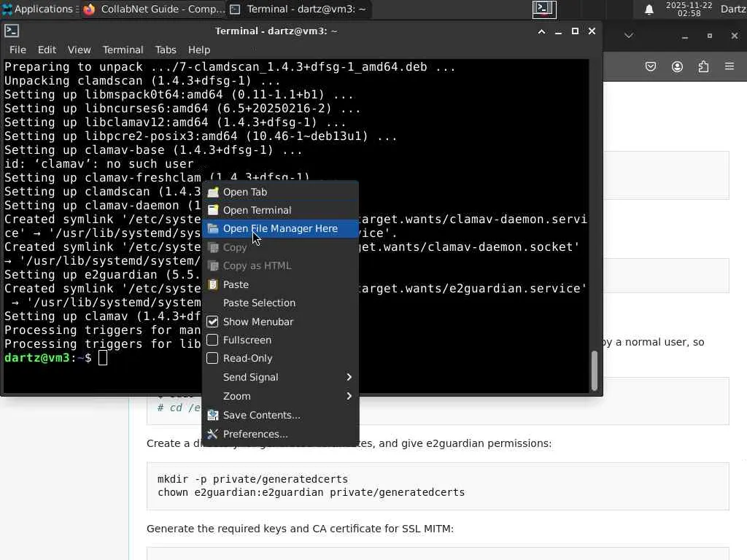
Task: Open the Applications menu in the top panel
Action: 41,9
